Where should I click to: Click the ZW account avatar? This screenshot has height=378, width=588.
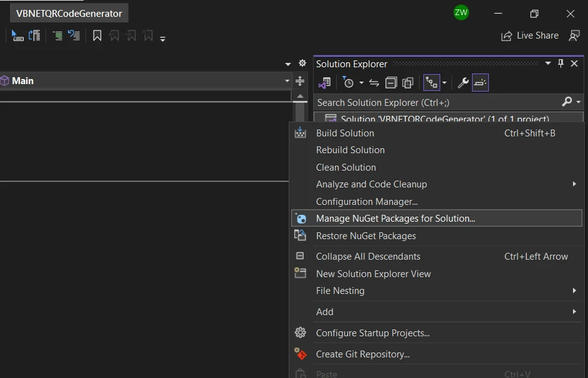[461, 12]
